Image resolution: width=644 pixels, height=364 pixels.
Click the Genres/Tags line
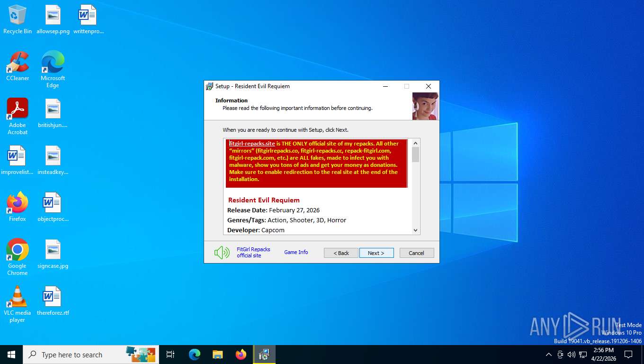[287, 220]
